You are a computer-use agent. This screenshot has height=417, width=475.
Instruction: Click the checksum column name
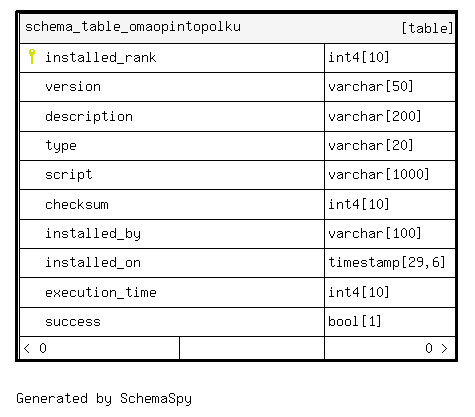tap(77, 204)
